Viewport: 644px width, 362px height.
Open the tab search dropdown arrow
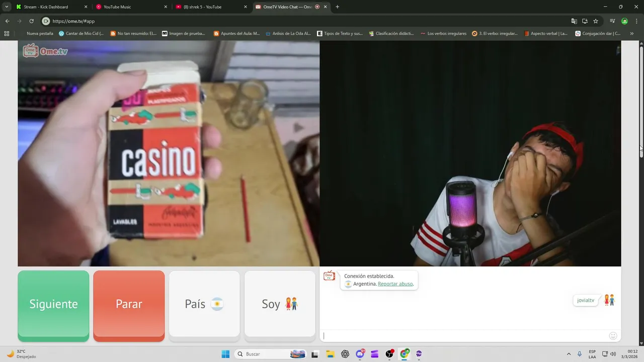pos(7,7)
